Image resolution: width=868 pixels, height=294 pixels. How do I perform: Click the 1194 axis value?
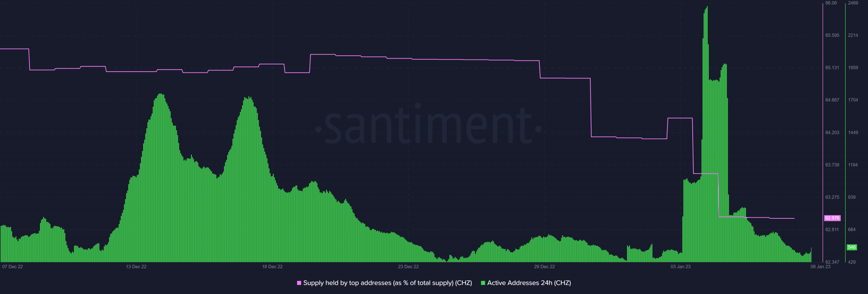click(x=853, y=165)
